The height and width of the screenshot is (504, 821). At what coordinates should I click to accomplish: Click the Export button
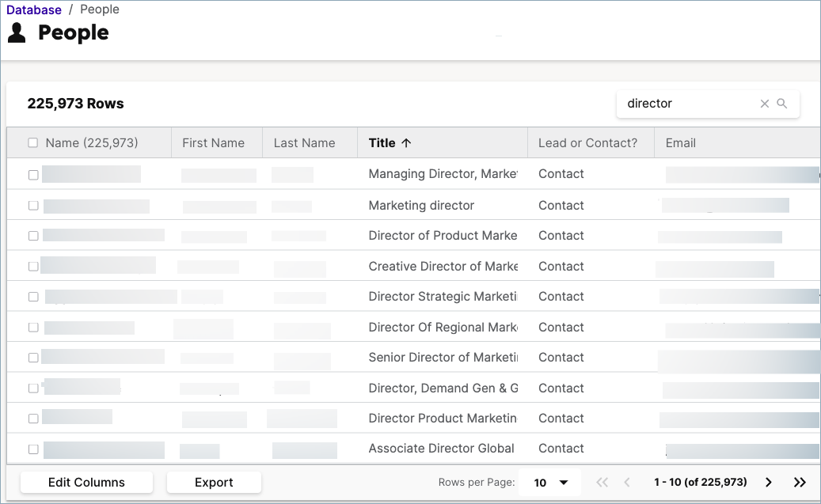click(214, 483)
